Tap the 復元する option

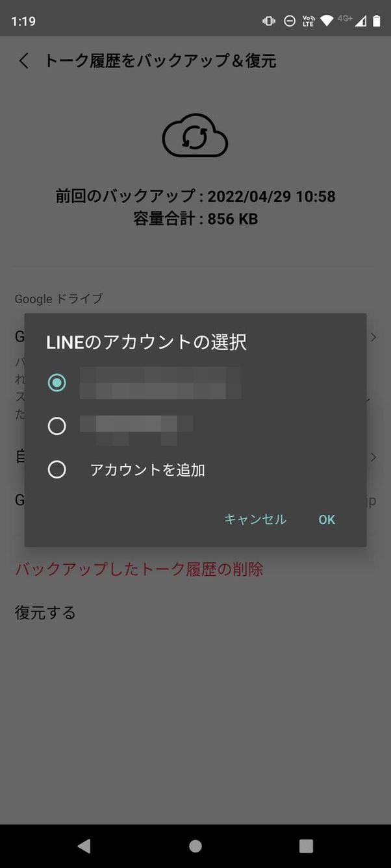pyautogui.click(x=45, y=612)
